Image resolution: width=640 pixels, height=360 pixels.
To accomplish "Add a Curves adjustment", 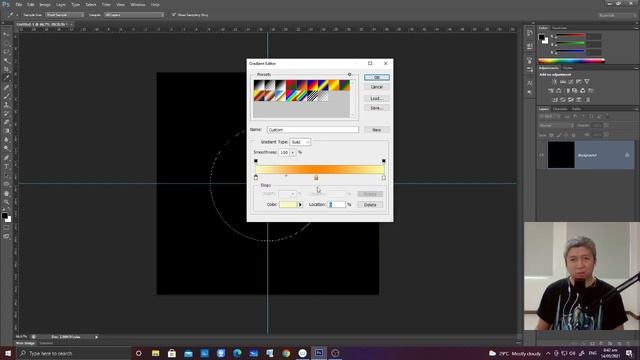I will click(571, 82).
